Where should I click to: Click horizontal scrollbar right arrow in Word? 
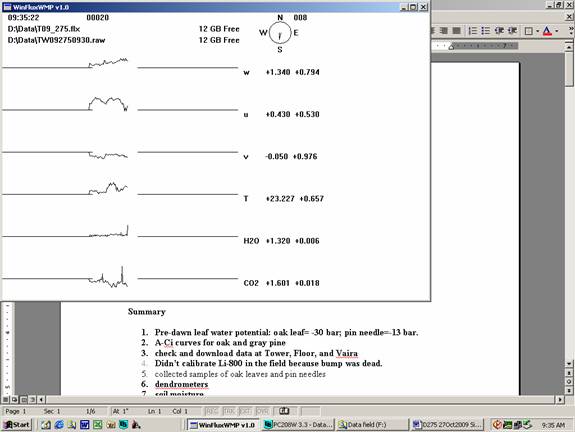[x=560, y=399]
